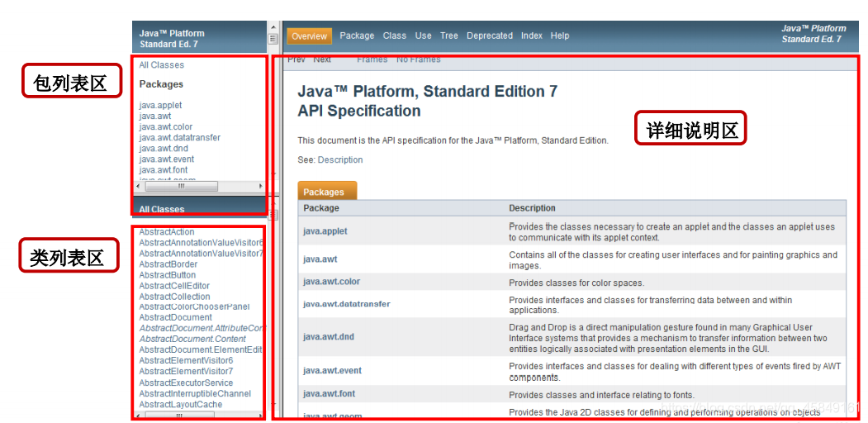Open java.awt.event in the left packages list
This screenshot has height=423, width=868.
[x=167, y=159]
